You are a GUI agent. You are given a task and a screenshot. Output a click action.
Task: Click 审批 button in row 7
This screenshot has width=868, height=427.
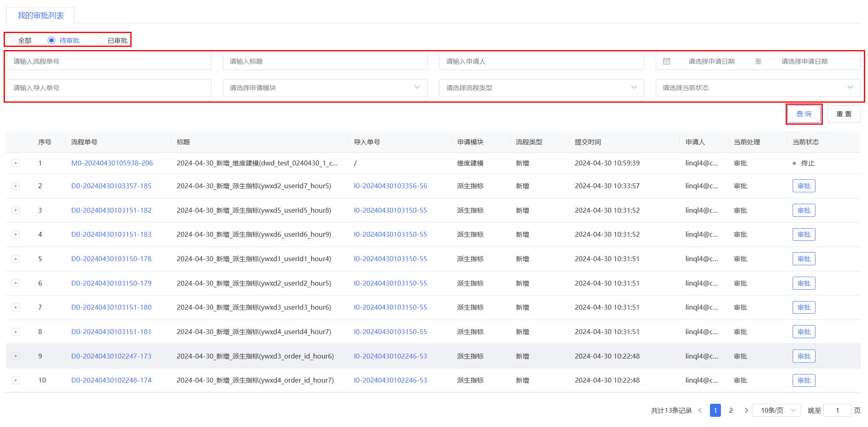point(804,308)
